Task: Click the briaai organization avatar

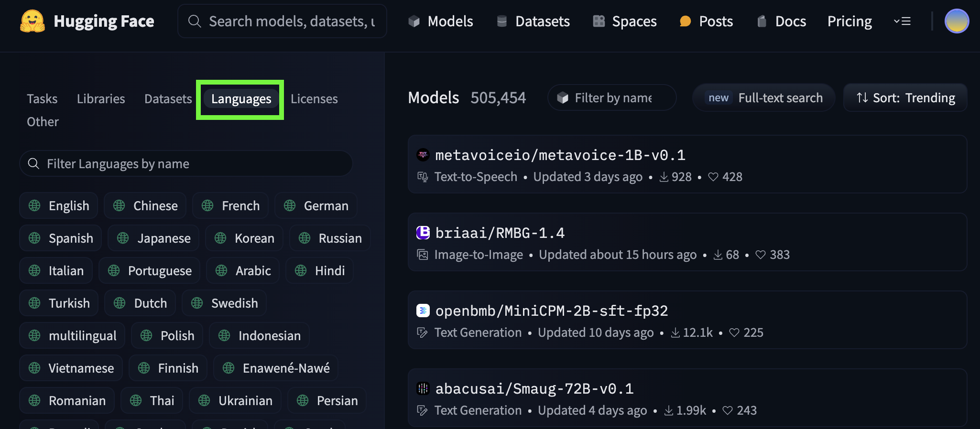Action: pos(423,233)
